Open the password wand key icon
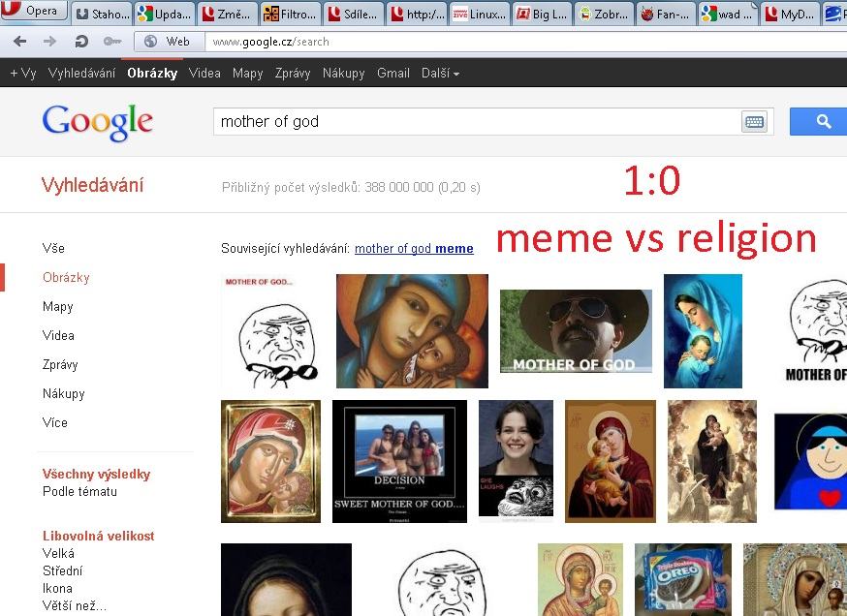This screenshot has height=616, width=847. (111, 42)
